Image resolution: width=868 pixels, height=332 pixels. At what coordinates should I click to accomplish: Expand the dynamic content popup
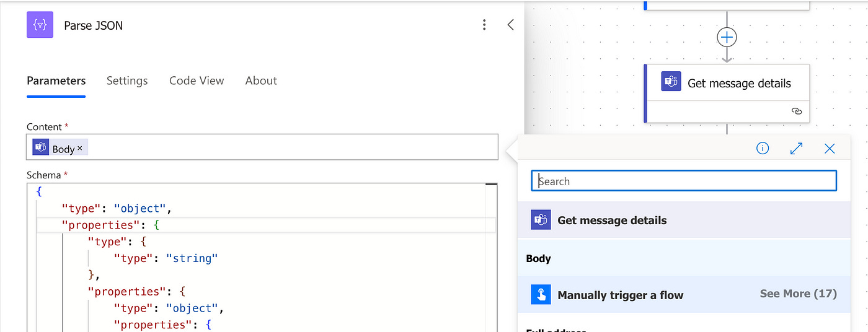(797, 149)
